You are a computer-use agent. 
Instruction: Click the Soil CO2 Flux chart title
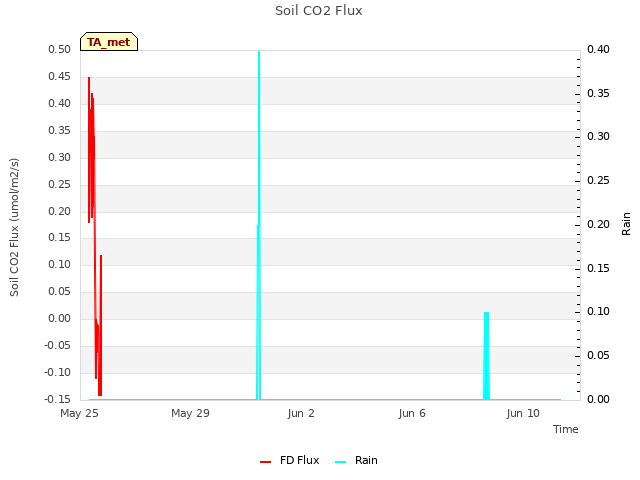point(319,11)
